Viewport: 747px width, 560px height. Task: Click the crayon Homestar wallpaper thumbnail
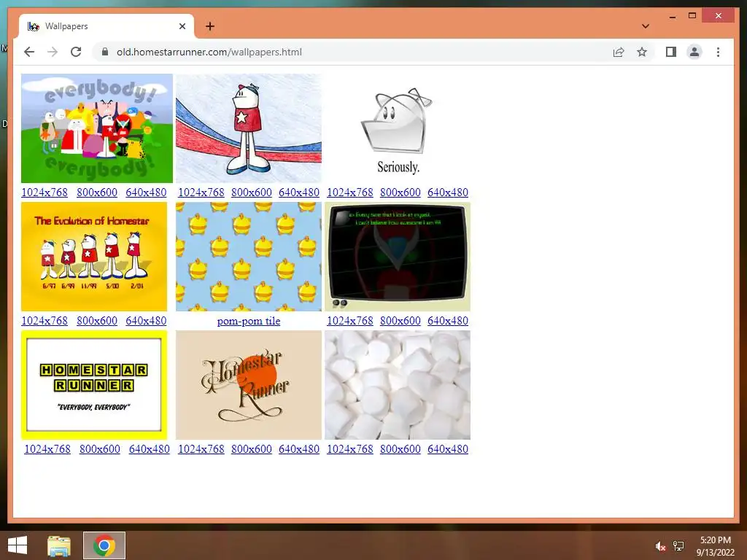click(x=249, y=128)
